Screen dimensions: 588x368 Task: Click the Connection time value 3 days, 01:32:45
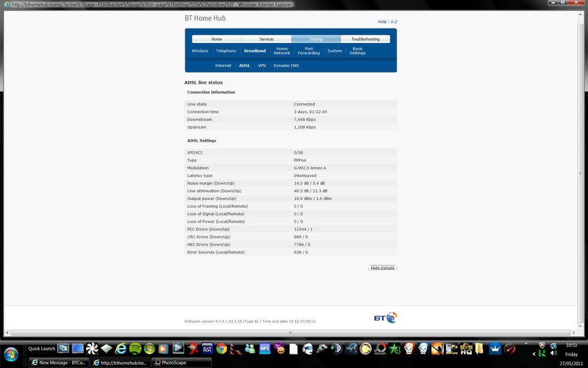pyautogui.click(x=310, y=112)
